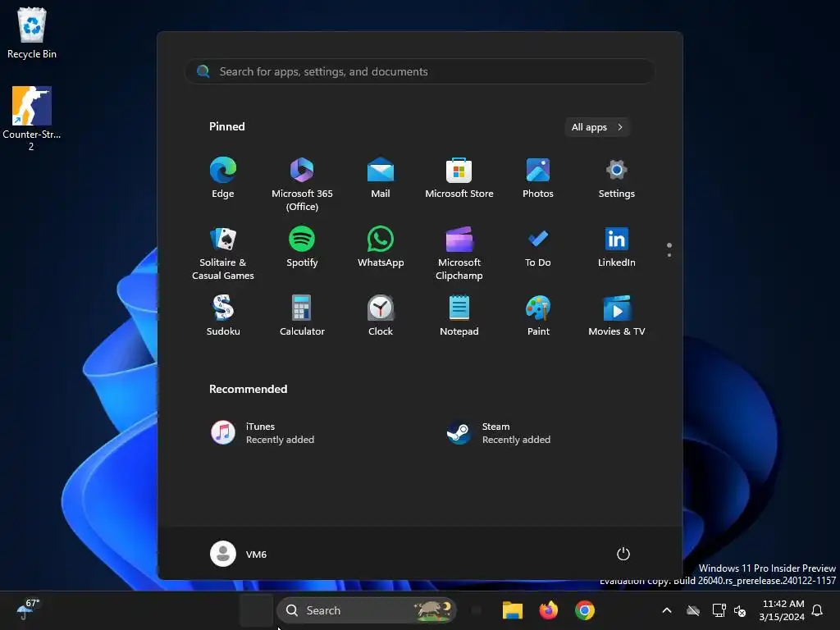Viewport: 840px width, 630px height.
Task: Open the Sudoku game
Action: [x=223, y=316]
